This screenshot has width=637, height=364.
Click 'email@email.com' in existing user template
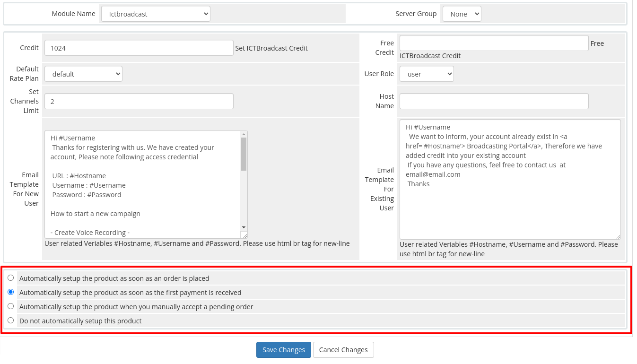pos(433,174)
